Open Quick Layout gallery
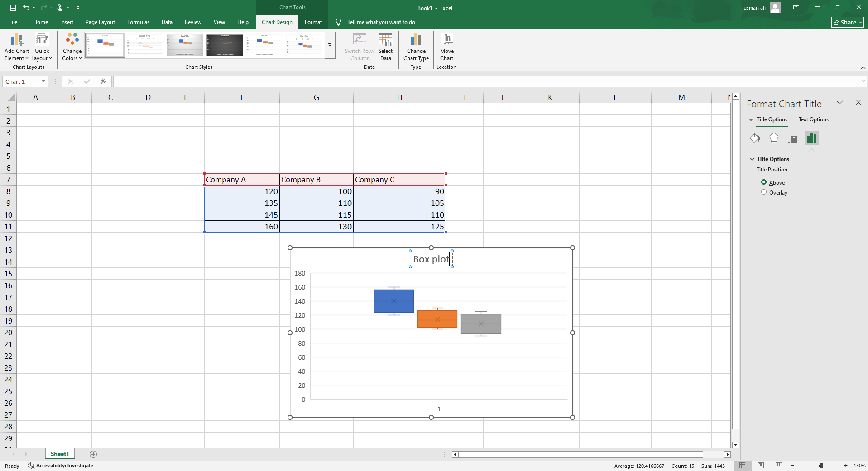 coord(42,47)
